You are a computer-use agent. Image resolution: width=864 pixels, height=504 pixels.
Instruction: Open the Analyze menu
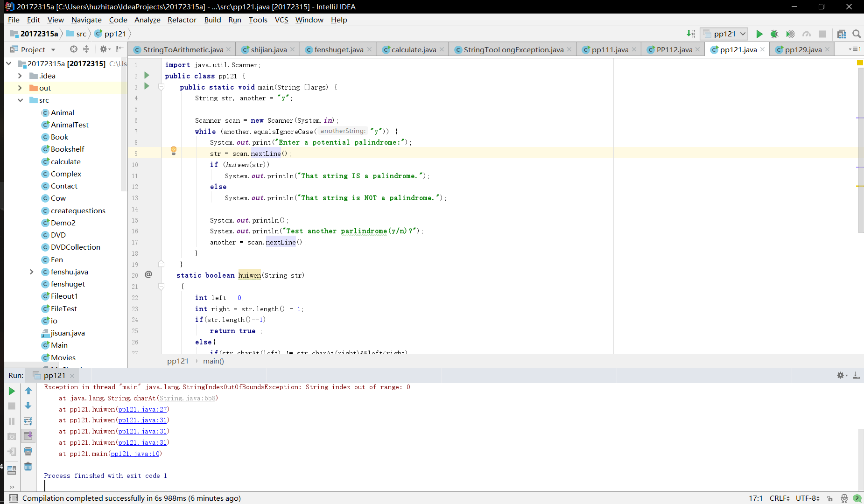[147, 20]
